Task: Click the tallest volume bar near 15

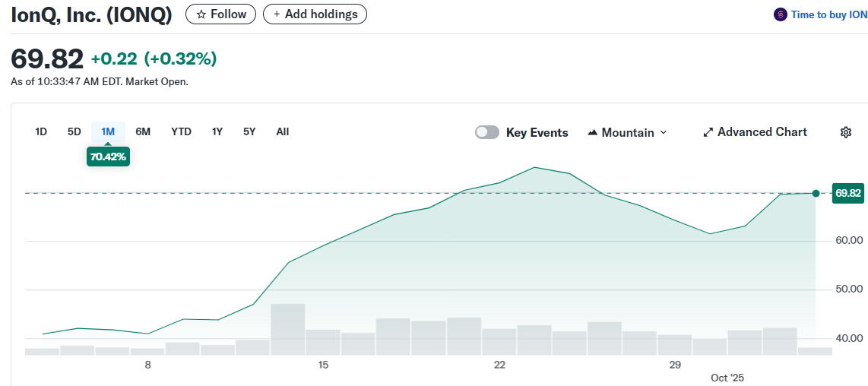Action: [287, 328]
